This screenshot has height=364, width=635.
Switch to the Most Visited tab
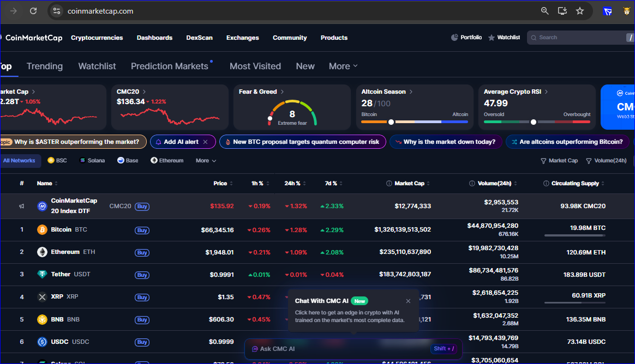pyautogui.click(x=255, y=66)
